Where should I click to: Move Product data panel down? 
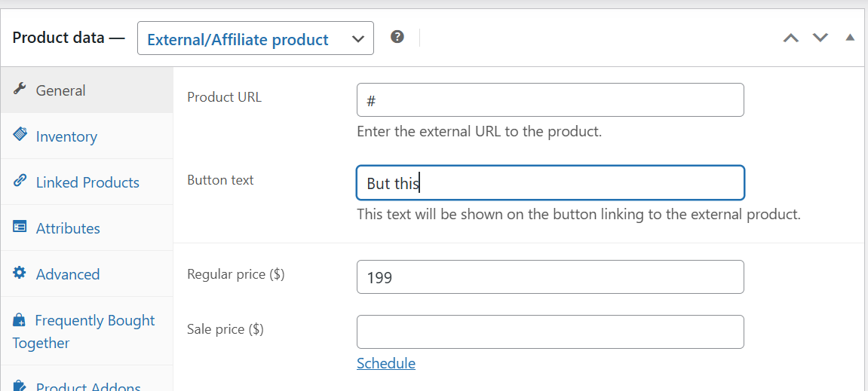tap(820, 38)
